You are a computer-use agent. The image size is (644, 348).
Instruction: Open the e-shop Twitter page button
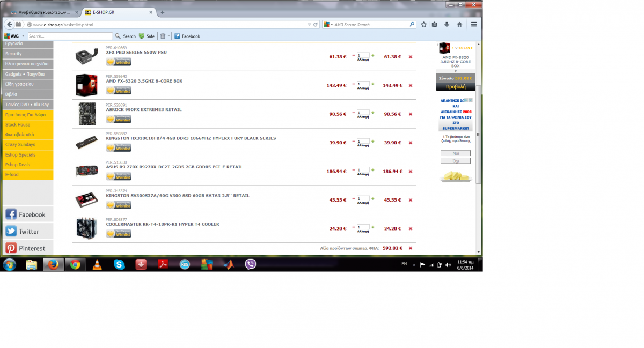click(x=28, y=231)
